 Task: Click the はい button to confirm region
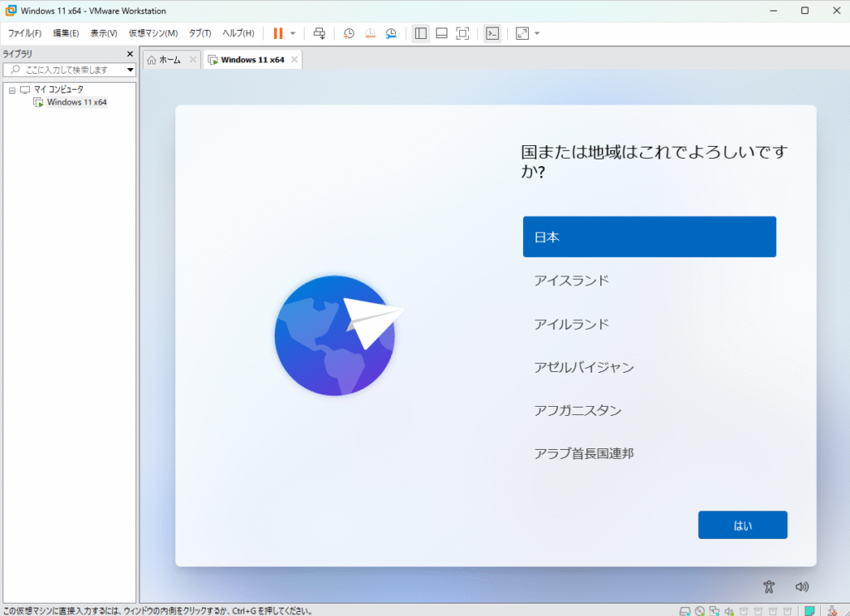pyautogui.click(x=742, y=525)
